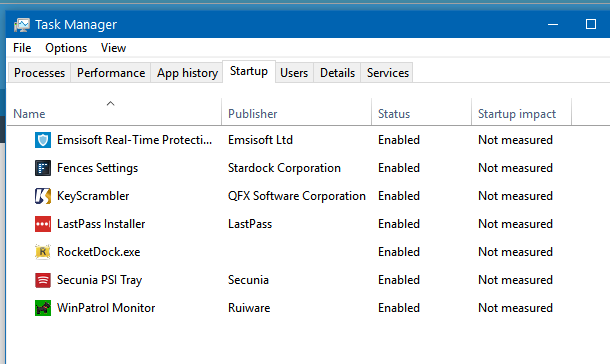This screenshot has width=610, height=364.
Task: Select the RocketDock.exe entry name
Action: [98, 252]
